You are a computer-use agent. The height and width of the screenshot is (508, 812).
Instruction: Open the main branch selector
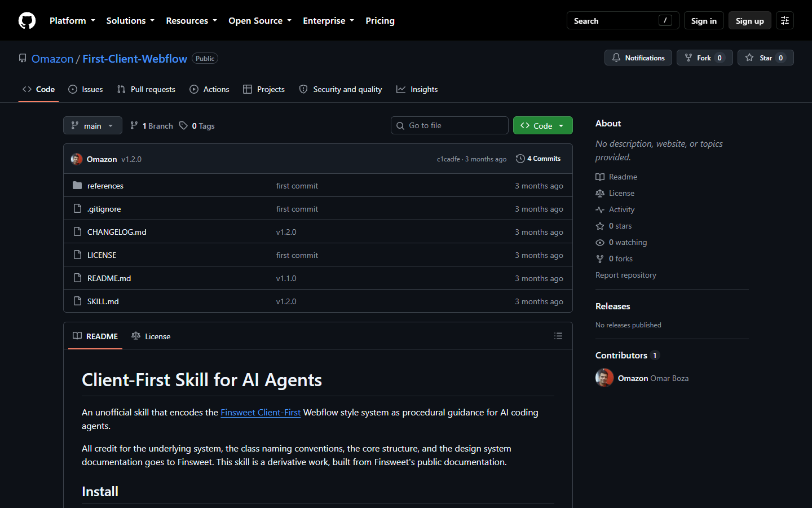pos(92,125)
